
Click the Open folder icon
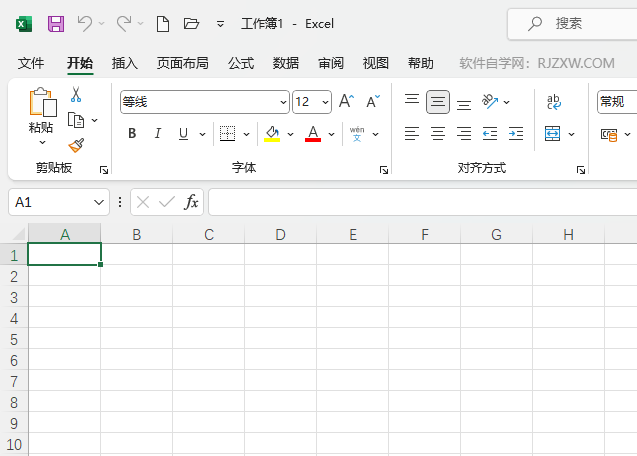(x=191, y=24)
